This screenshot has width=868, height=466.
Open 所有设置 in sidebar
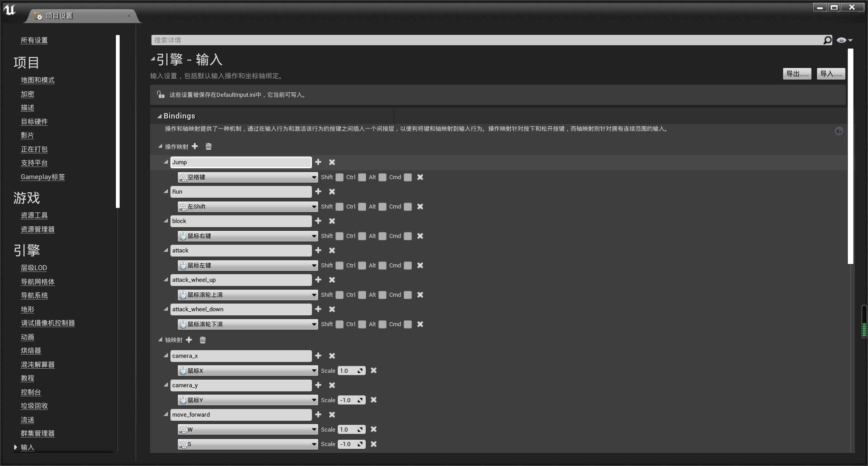point(34,40)
